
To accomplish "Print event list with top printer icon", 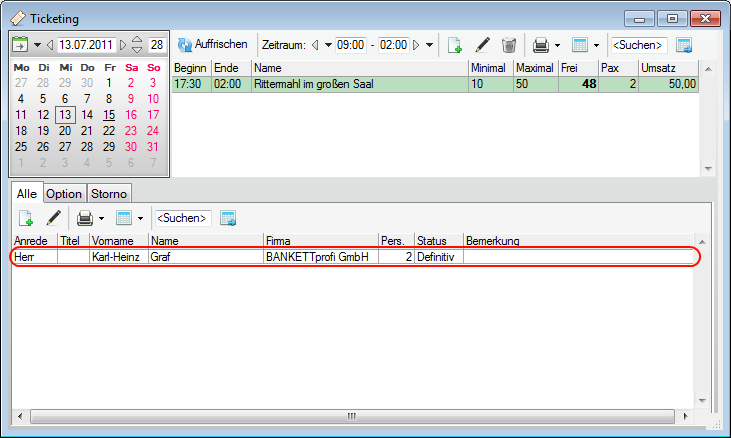I will pyautogui.click(x=541, y=45).
